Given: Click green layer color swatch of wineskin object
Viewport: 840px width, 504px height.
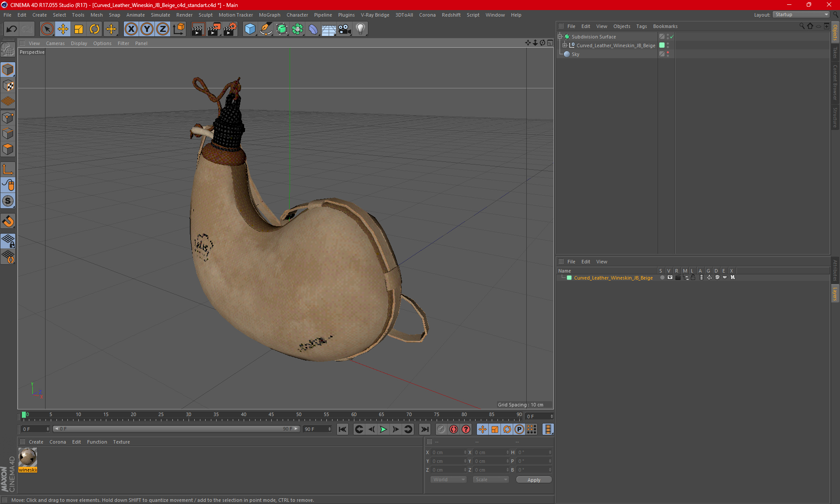Looking at the screenshot, I should point(662,45).
